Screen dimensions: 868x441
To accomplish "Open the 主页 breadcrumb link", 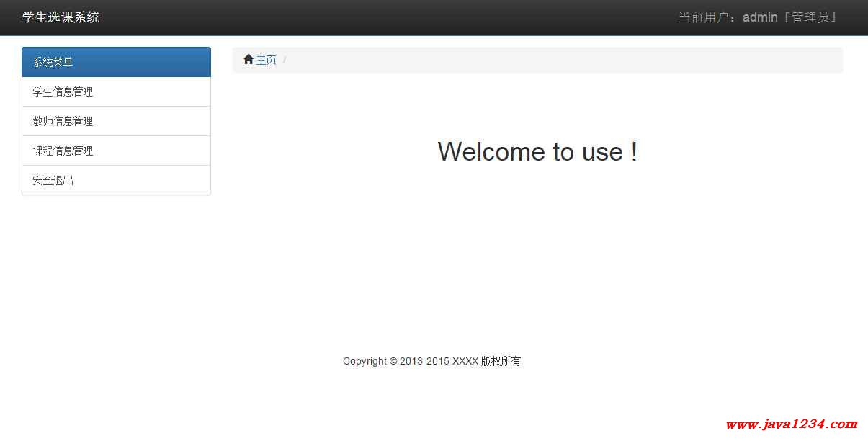I will tap(266, 60).
